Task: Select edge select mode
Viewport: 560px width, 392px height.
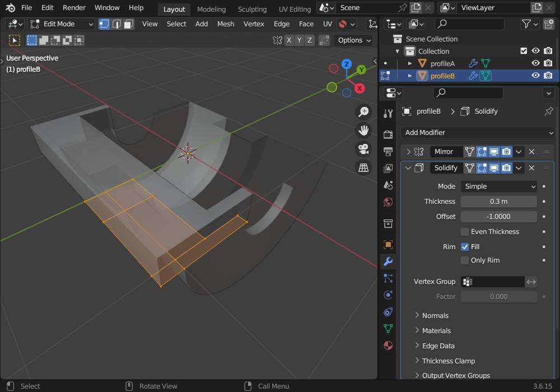Action: 116,24
